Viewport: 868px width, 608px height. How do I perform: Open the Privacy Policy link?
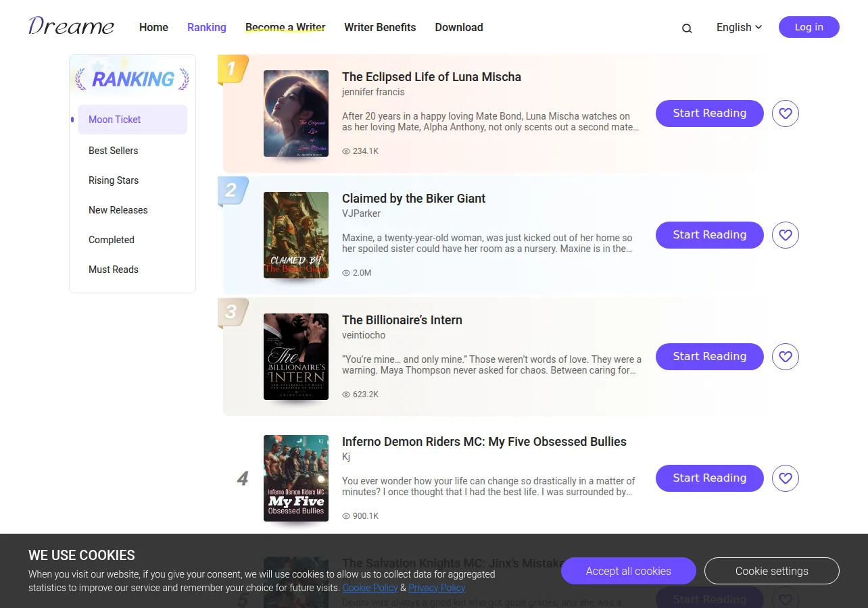point(437,588)
